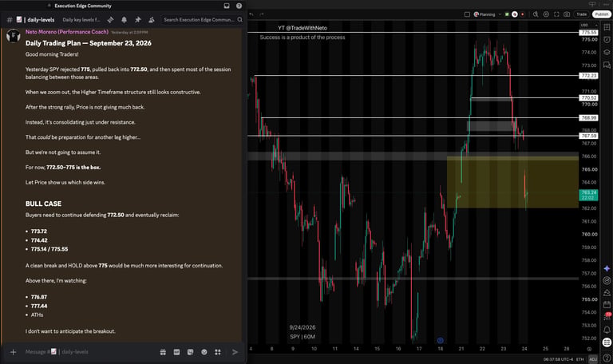Select the 775.55 price level label
This screenshot has height=364, width=613.
click(588, 33)
